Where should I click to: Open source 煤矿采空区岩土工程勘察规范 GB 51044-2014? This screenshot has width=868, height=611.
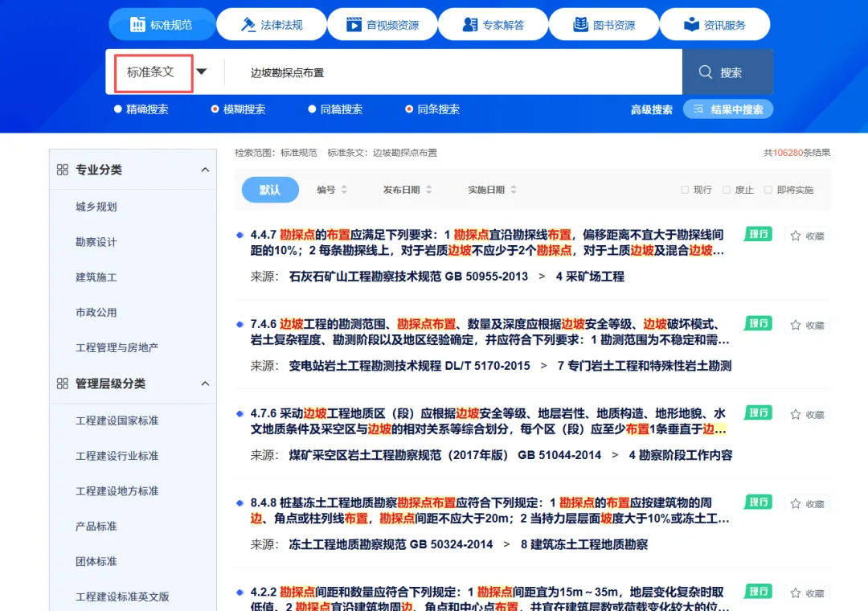(445, 455)
